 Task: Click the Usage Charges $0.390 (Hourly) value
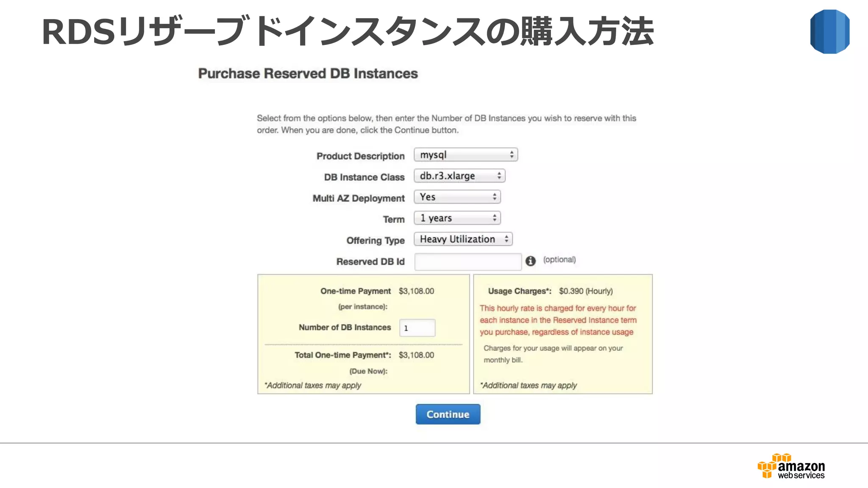[586, 291]
